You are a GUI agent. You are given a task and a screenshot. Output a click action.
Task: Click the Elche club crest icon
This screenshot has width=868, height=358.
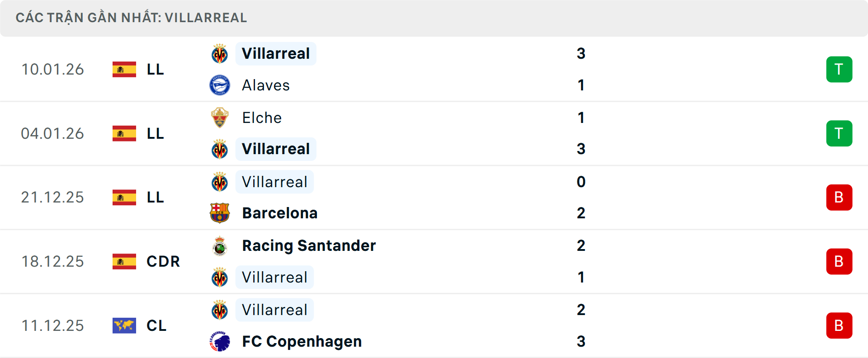(220, 118)
